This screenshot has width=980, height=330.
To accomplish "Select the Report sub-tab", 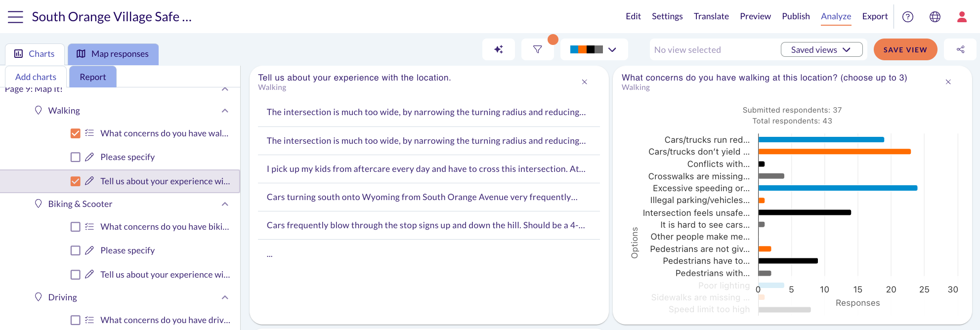I will (x=93, y=77).
